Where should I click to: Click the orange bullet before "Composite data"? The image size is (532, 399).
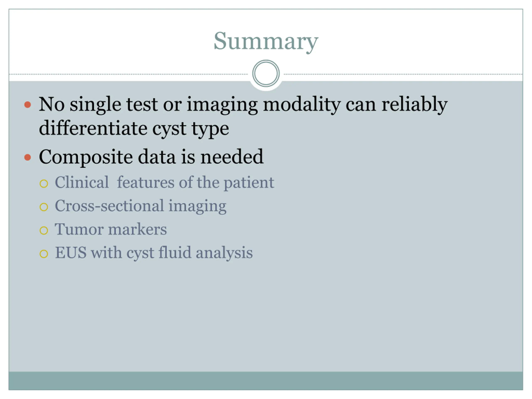[x=28, y=157]
